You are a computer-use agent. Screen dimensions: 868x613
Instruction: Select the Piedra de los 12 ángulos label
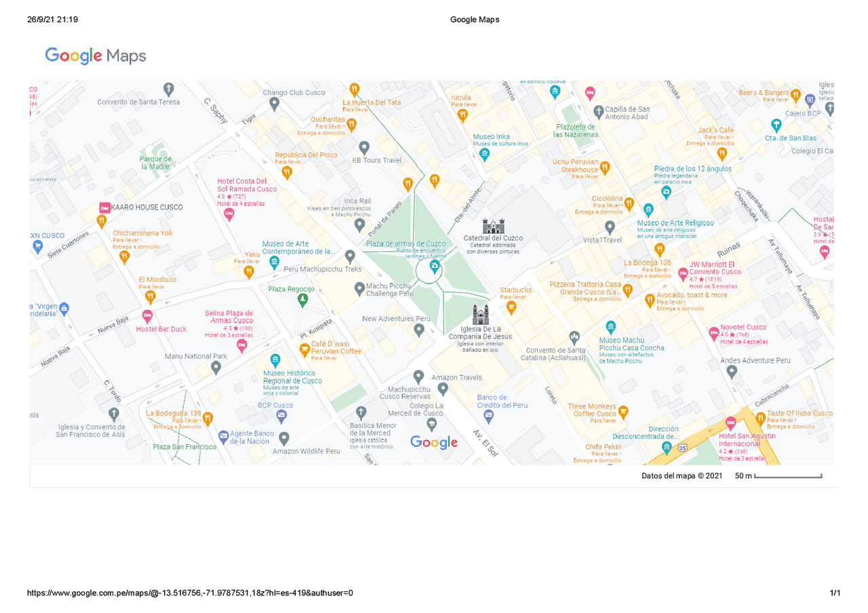point(692,168)
